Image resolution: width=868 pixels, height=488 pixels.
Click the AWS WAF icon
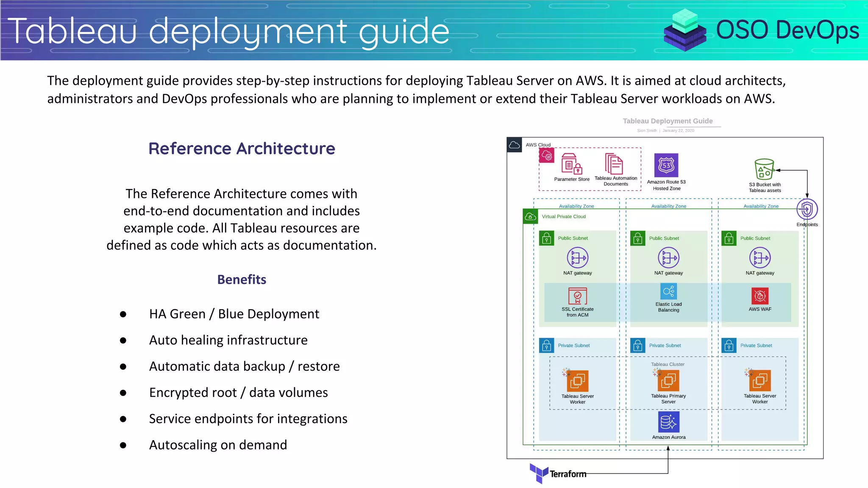click(x=760, y=296)
